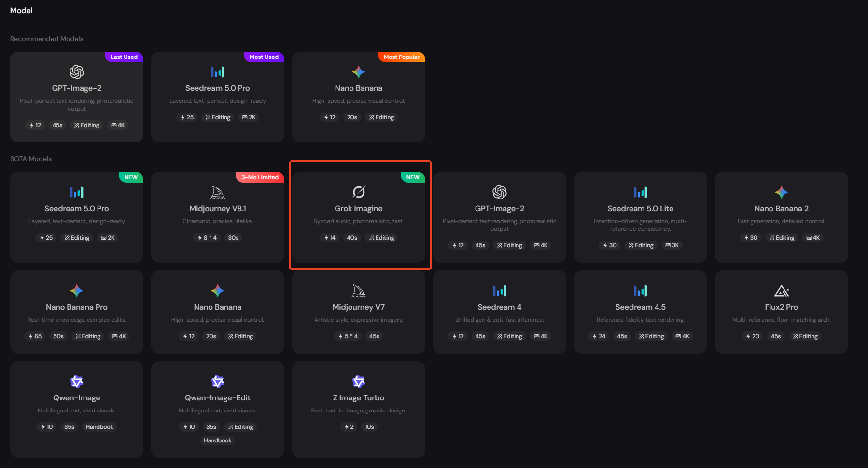Viewport: 868px width, 468px height.
Task: Click the Z Image Turbo logo icon
Action: tap(359, 382)
